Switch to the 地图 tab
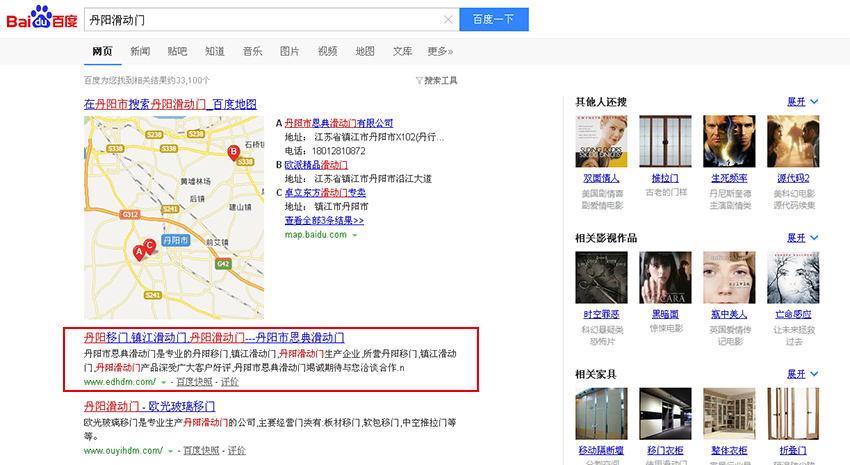Image resolution: width=850 pixels, height=465 pixels. [x=365, y=51]
